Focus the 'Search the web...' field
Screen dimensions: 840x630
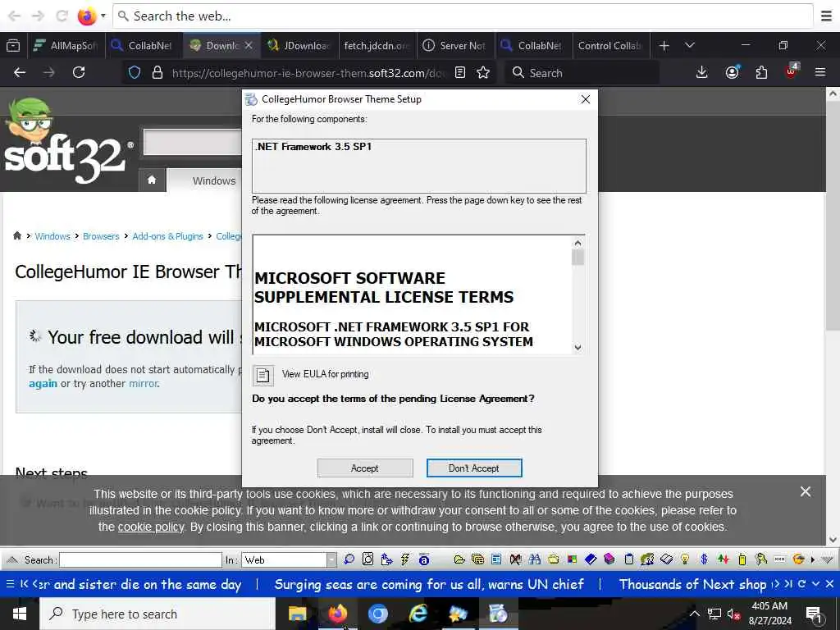click(x=463, y=16)
